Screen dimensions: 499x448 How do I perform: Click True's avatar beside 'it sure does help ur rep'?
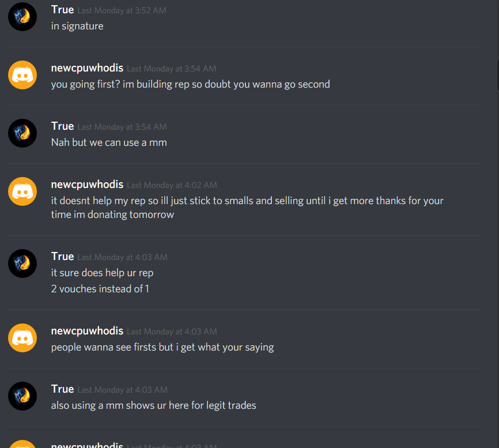(22, 263)
